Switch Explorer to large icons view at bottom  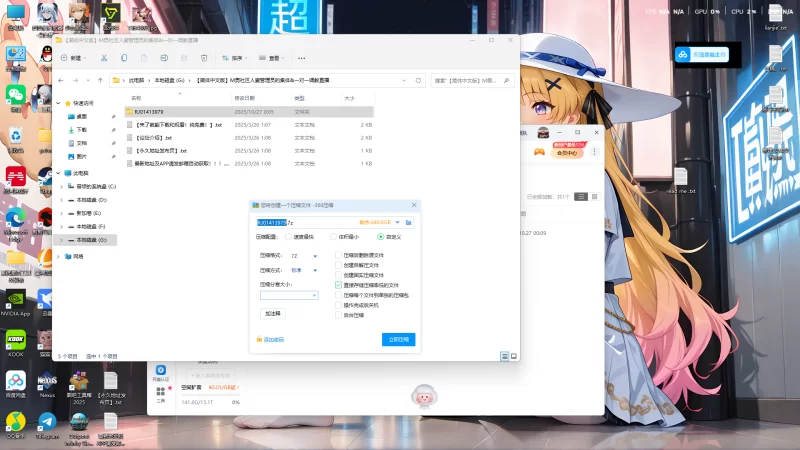pos(514,356)
